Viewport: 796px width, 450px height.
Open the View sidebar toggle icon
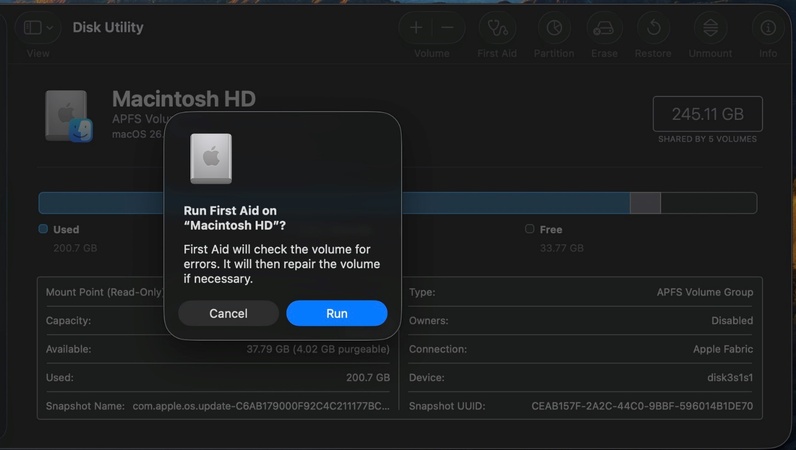point(32,27)
